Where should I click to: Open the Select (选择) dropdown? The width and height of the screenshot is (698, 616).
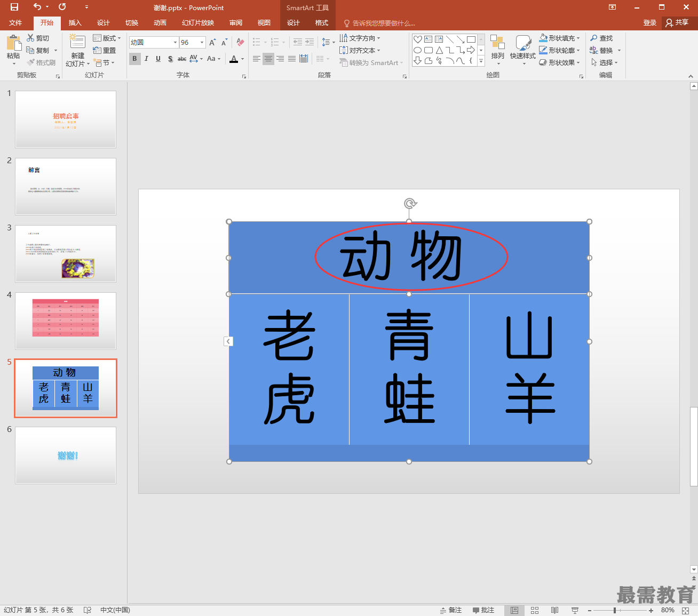click(604, 62)
